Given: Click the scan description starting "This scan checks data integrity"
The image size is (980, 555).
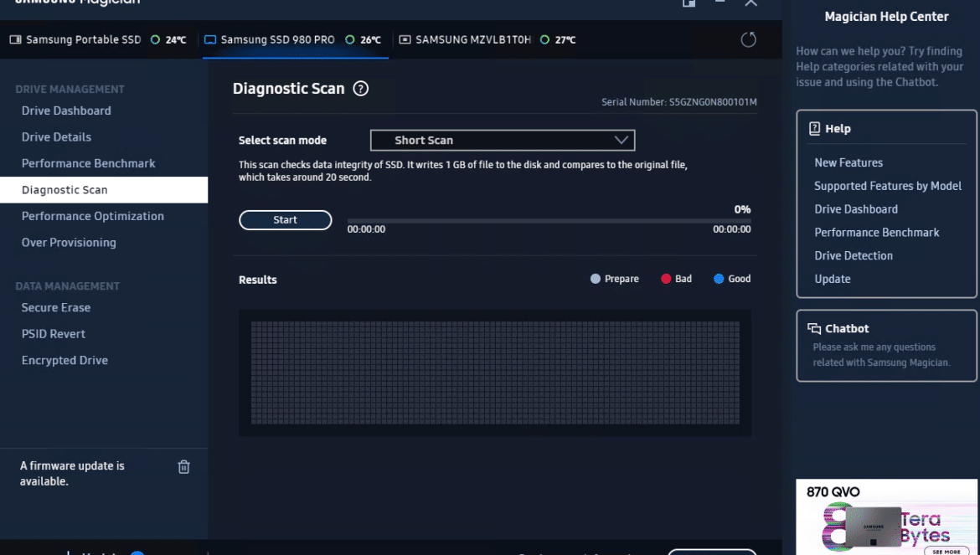Looking at the screenshot, I should click(x=463, y=171).
